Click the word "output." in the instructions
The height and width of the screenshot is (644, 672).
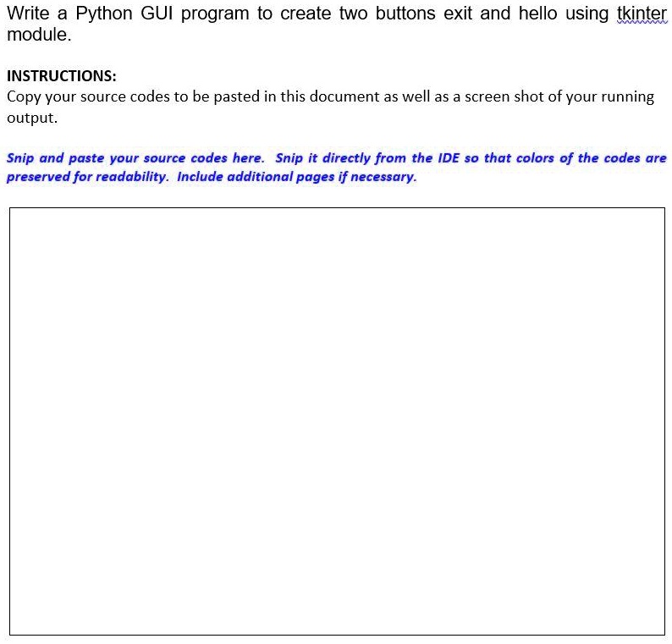pos(32,118)
